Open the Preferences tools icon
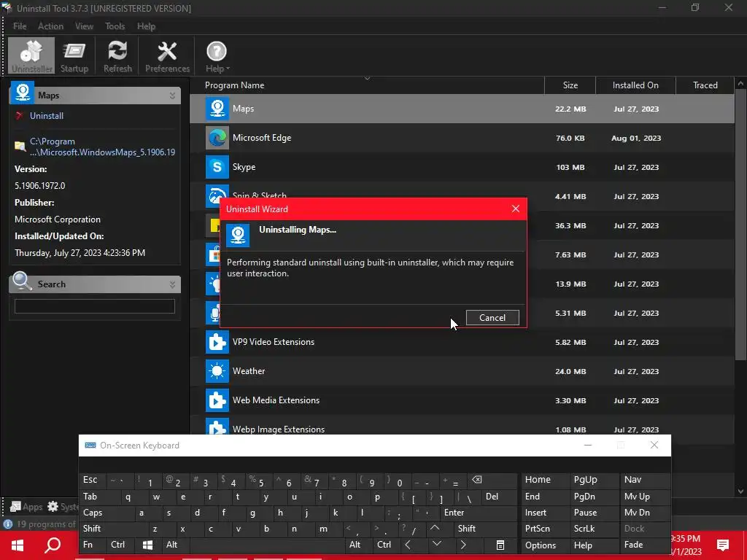 point(167,56)
